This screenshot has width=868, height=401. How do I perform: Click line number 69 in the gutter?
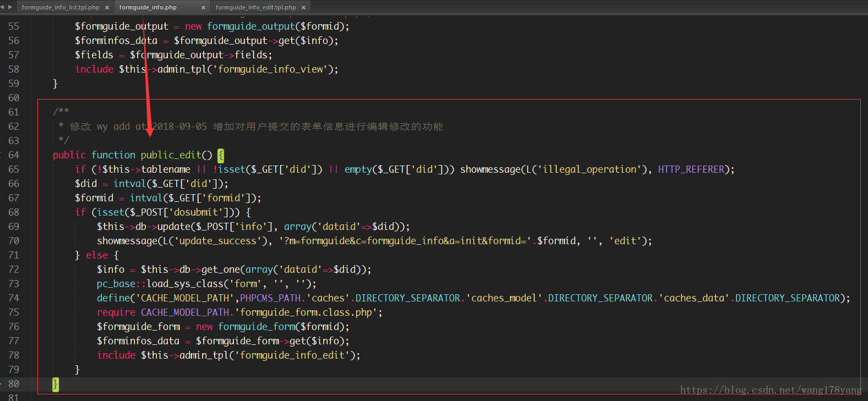(x=14, y=227)
